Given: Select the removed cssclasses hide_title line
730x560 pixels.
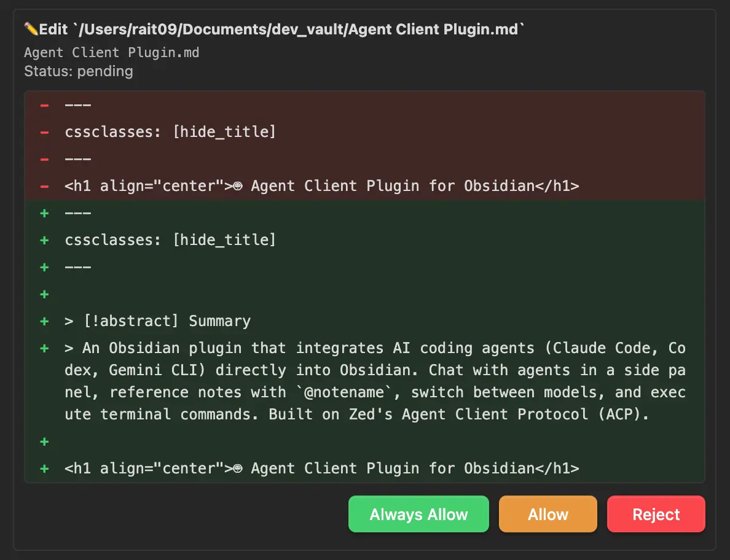Looking at the screenshot, I should tap(170, 131).
